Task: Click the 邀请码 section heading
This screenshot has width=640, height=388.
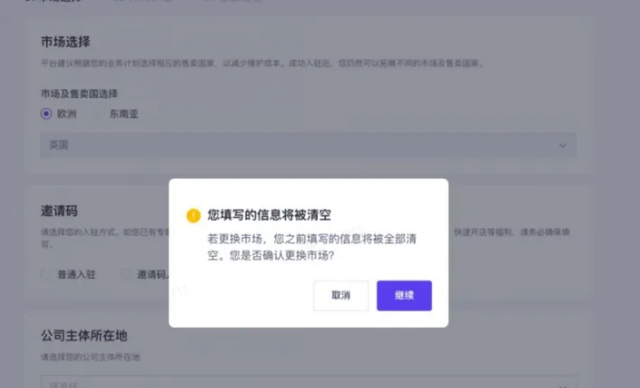Action: point(59,211)
